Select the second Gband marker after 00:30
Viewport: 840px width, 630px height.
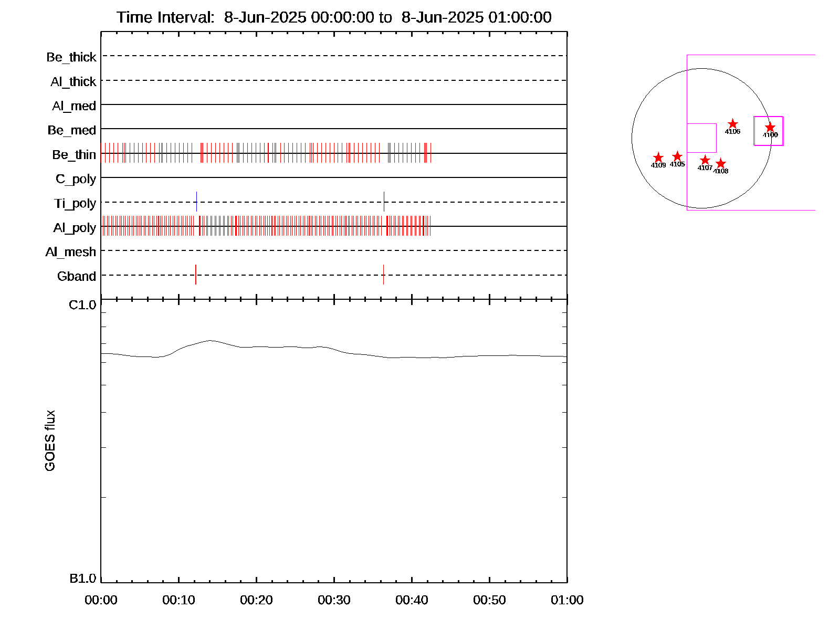tap(383, 275)
